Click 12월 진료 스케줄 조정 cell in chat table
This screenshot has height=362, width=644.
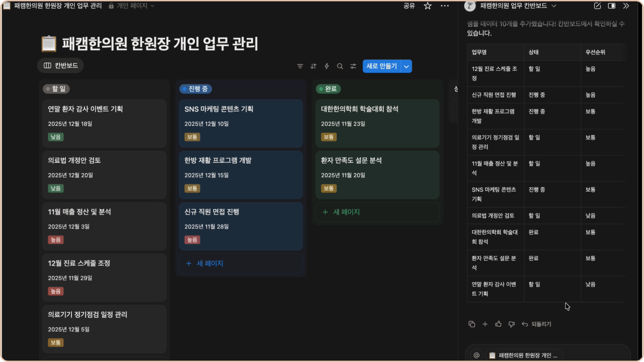coord(496,73)
